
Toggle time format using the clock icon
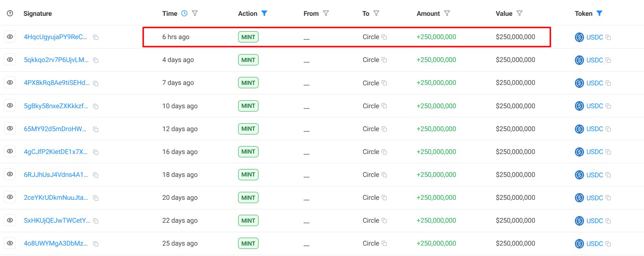tap(185, 13)
